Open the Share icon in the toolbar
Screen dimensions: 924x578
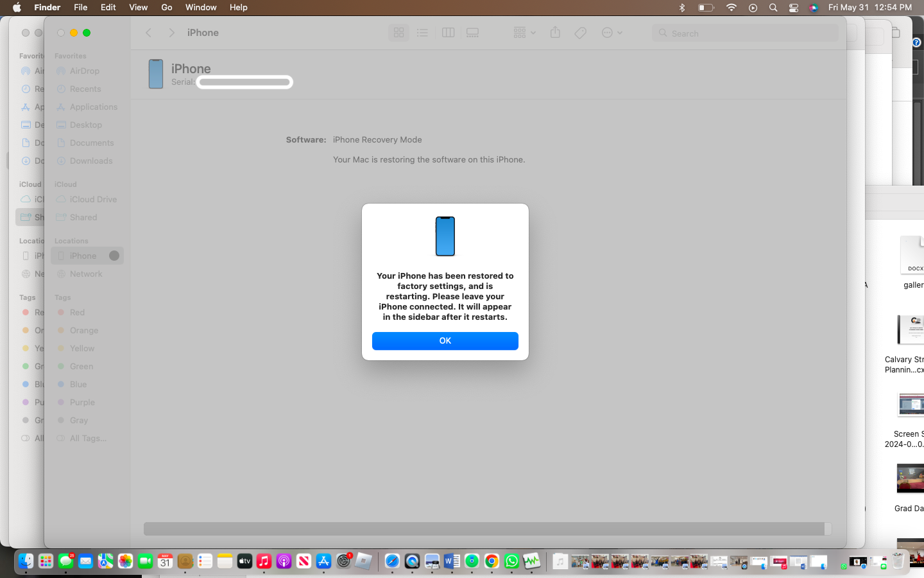click(555, 32)
